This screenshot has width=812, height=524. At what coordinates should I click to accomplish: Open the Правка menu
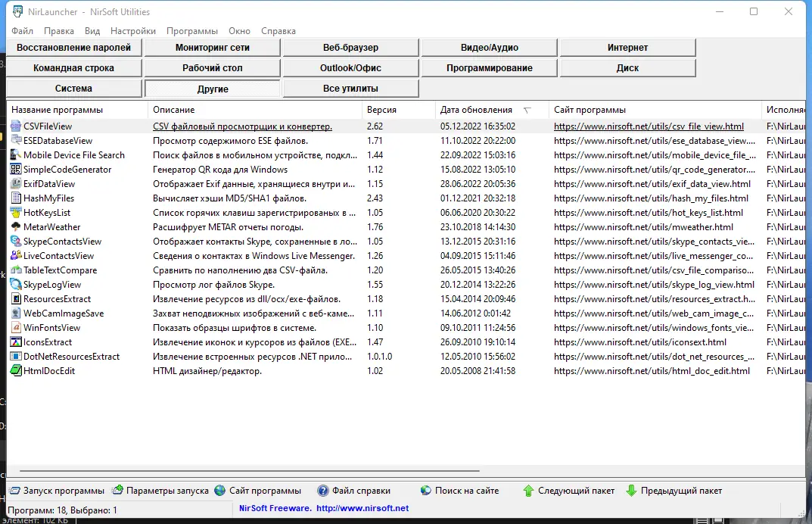pos(59,31)
